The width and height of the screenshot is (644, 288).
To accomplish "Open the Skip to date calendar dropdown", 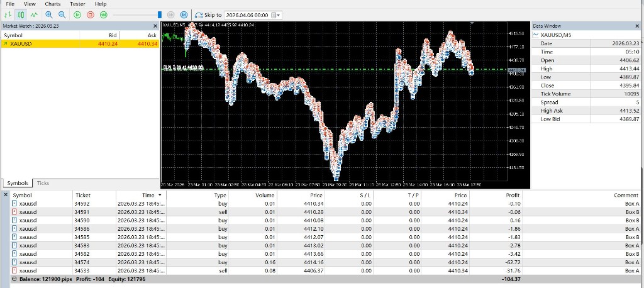I will pyautogui.click(x=276, y=15).
